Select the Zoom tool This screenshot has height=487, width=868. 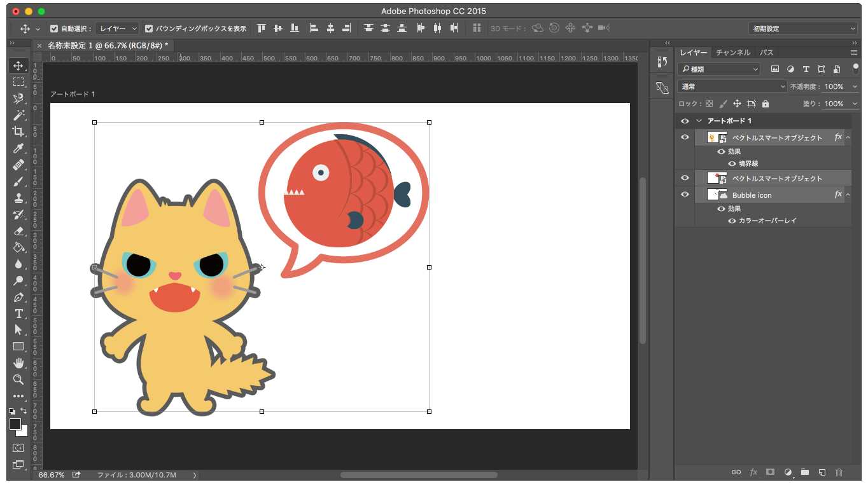18,380
